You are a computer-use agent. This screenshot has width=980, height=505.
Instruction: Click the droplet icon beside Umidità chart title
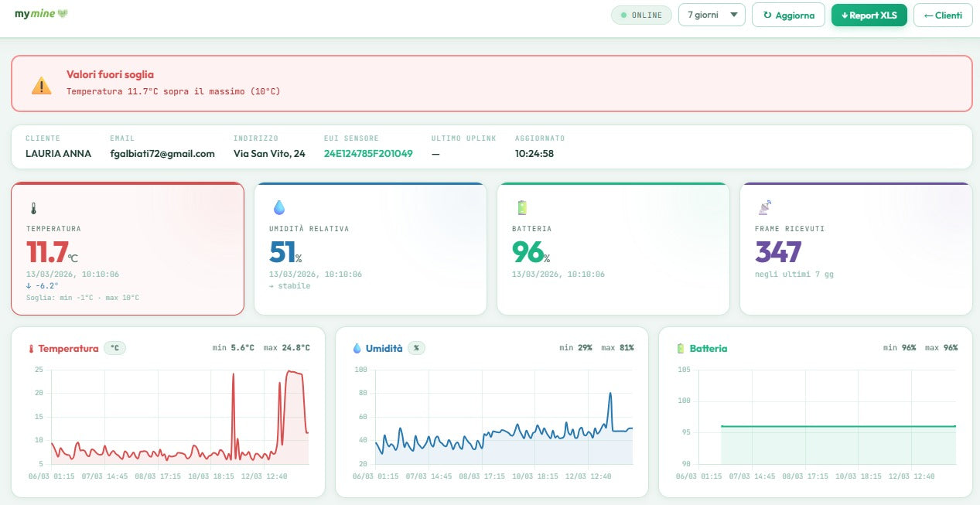pyautogui.click(x=357, y=349)
